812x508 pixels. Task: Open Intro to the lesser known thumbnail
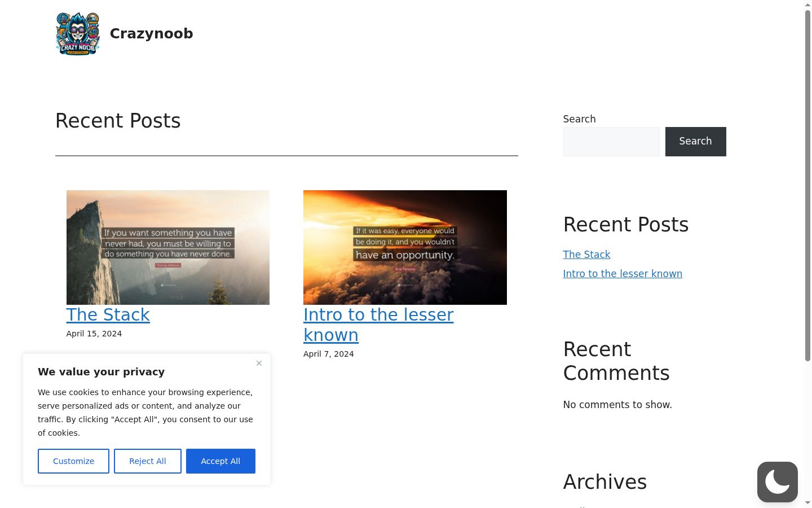[x=405, y=247]
